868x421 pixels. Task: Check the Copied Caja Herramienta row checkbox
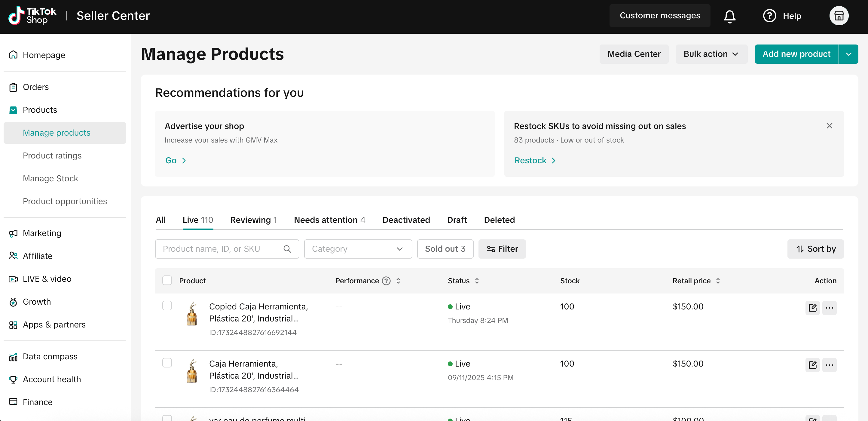(167, 306)
